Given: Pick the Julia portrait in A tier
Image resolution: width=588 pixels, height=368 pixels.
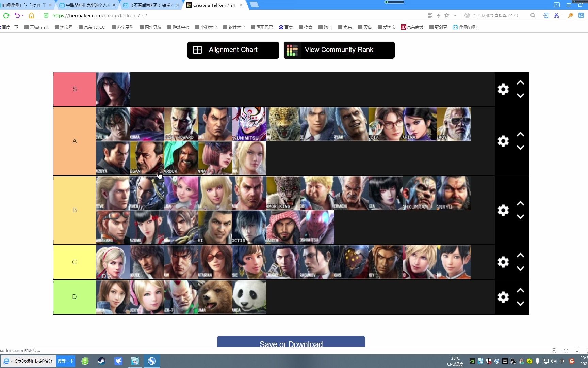Looking at the screenshot, I should (x=386, y=124).
